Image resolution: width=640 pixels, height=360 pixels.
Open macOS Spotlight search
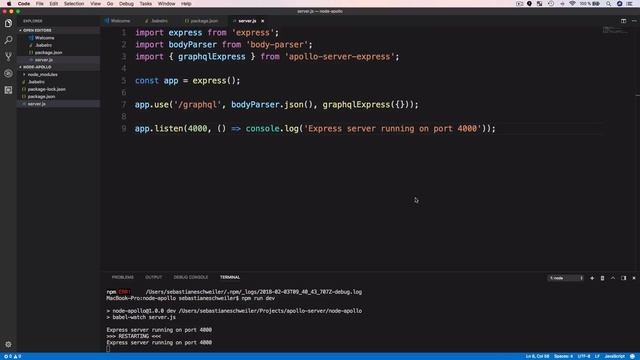[608, 4]
